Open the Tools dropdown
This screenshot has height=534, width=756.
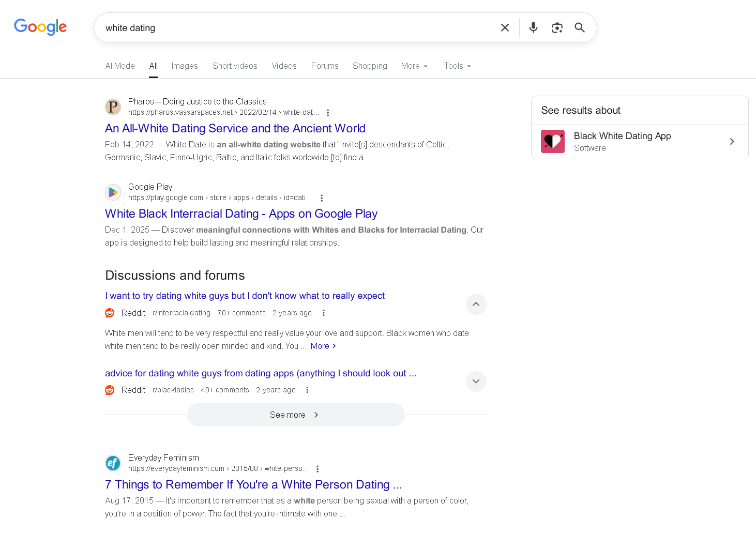pos(457,66)
